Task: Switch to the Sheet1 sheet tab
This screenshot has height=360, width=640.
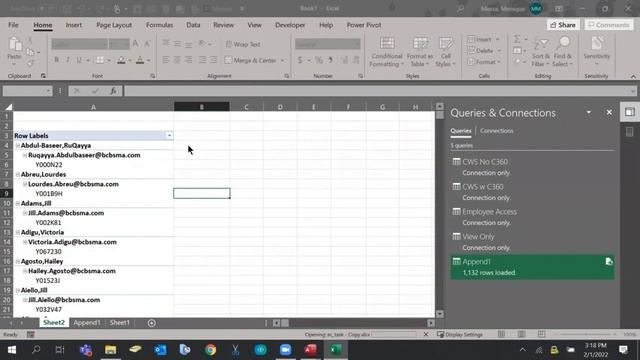Action: [119, 323]
